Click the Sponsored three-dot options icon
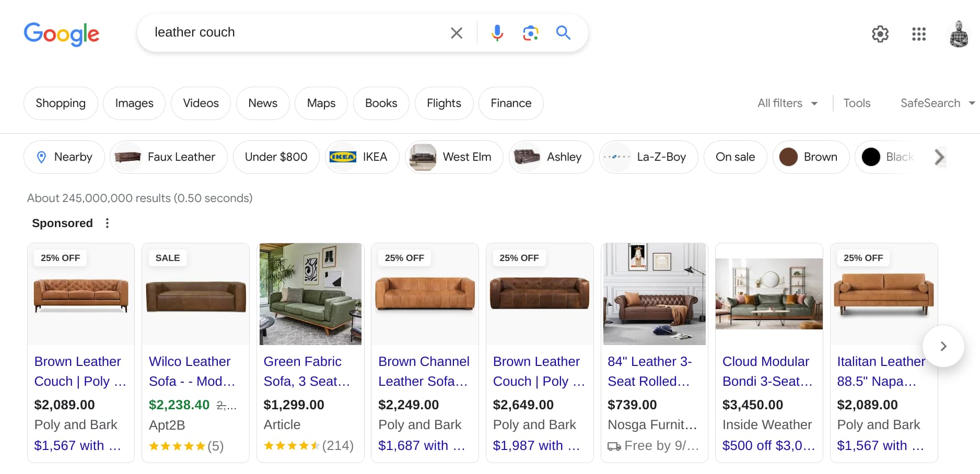Viewport: 980px width, 474px height. click(x=107, y=223)
